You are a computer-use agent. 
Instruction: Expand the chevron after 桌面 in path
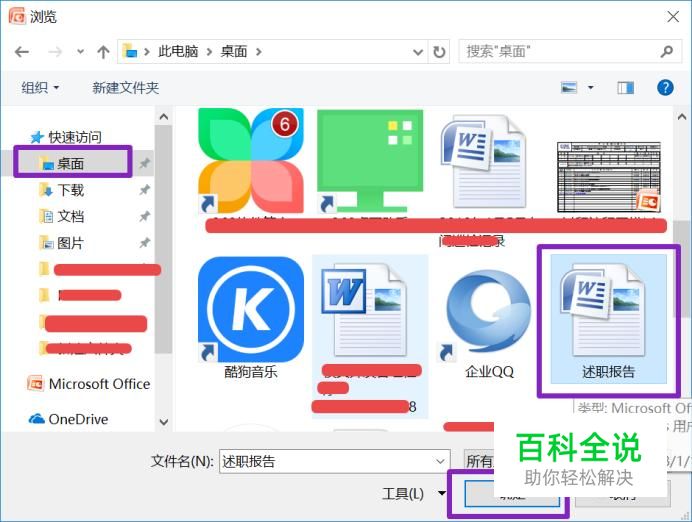pos(259,52)
